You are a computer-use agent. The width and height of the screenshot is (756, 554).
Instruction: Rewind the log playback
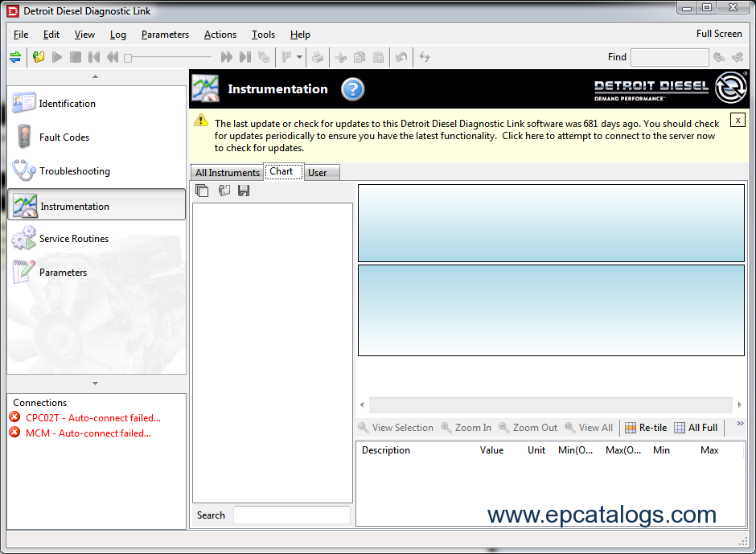pyautogui.click(x=113, y=57)
